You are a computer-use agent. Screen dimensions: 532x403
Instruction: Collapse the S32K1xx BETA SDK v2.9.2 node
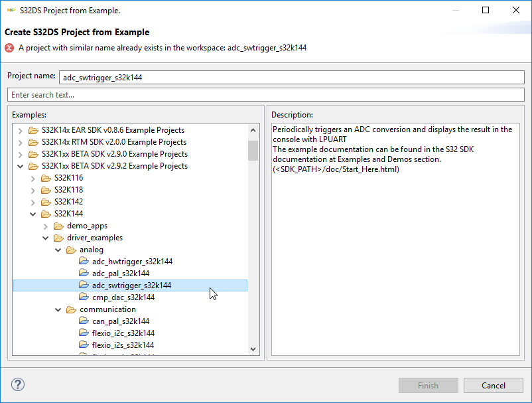[21, 166]
